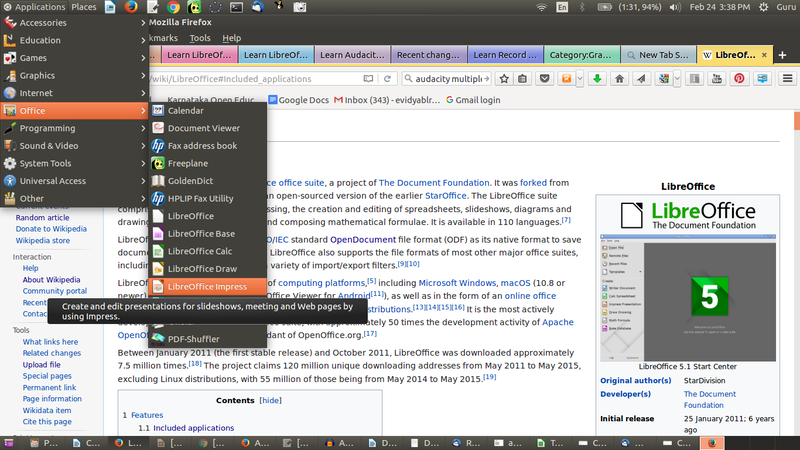800x450 pixels.
Task: Open the session gear menu
Action: pos(764,7)
